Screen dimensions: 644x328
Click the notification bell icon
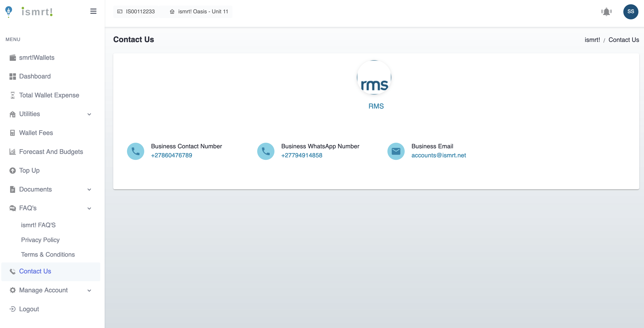606,12
